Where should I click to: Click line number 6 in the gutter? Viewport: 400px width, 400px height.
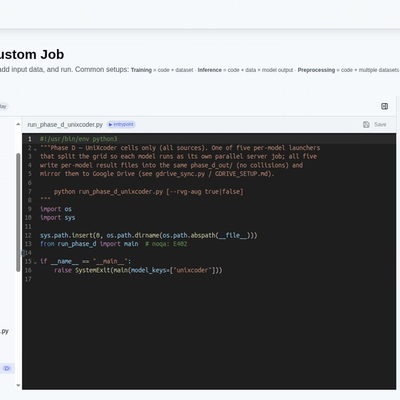pos(30,183)
